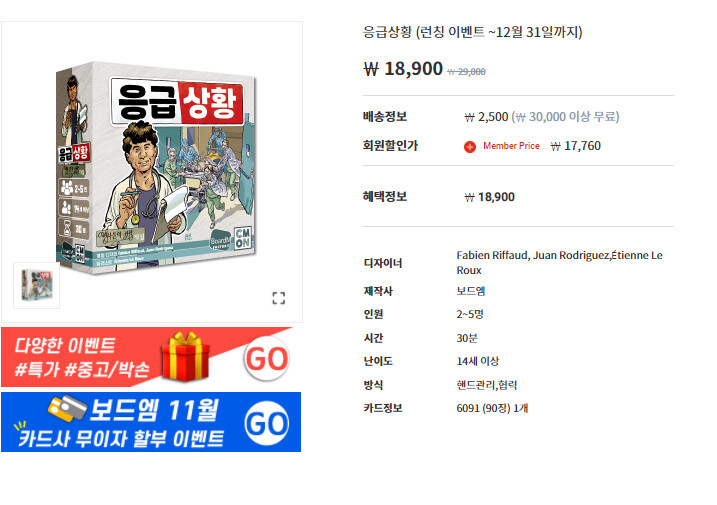Screen dimensions: 717x505
Task: Click the 보드엠 manufacturer value
Action: click(471, 291)
